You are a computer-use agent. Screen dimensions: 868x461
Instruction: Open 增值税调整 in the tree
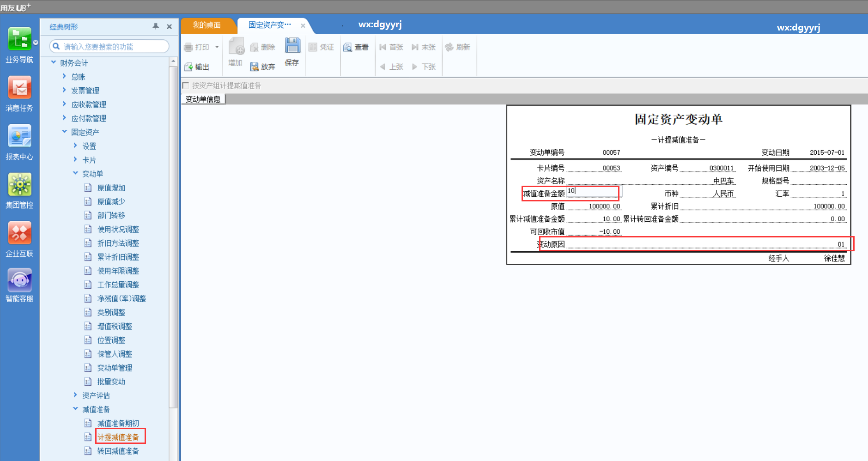(115, 326)
